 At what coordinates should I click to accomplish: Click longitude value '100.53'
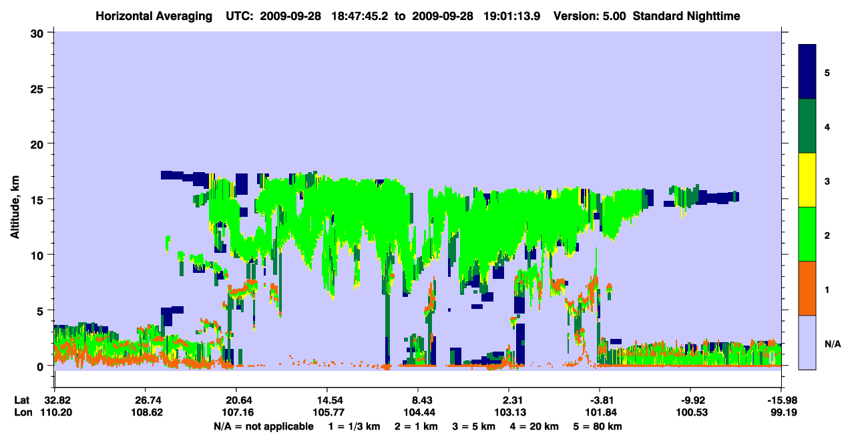pyautogui.click(x=691, y=412)
